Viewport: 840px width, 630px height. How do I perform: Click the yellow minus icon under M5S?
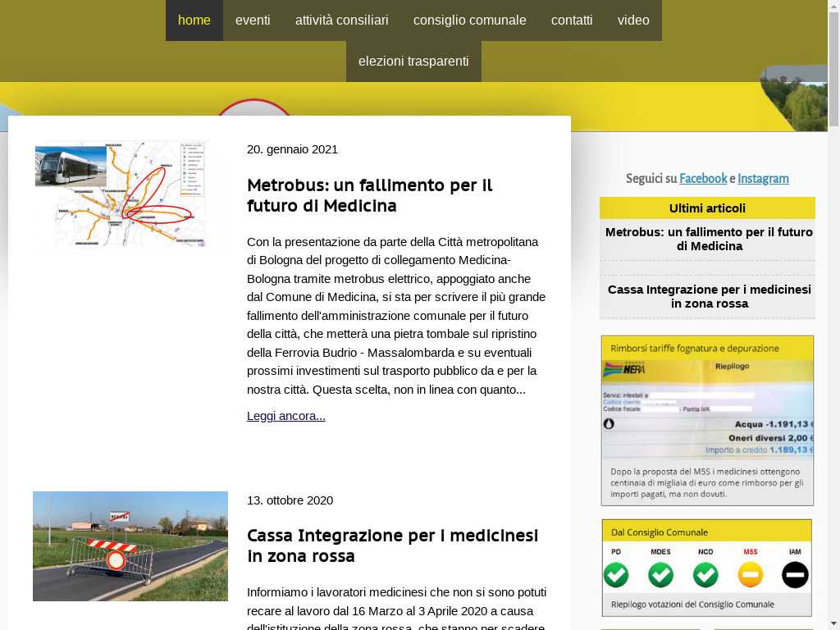[x=750, y=575]
